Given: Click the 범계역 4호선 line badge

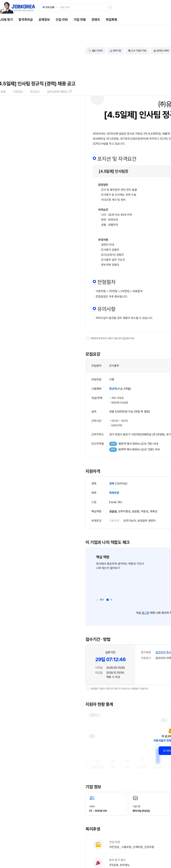Looking at the screenshot, I should [113, 450].
